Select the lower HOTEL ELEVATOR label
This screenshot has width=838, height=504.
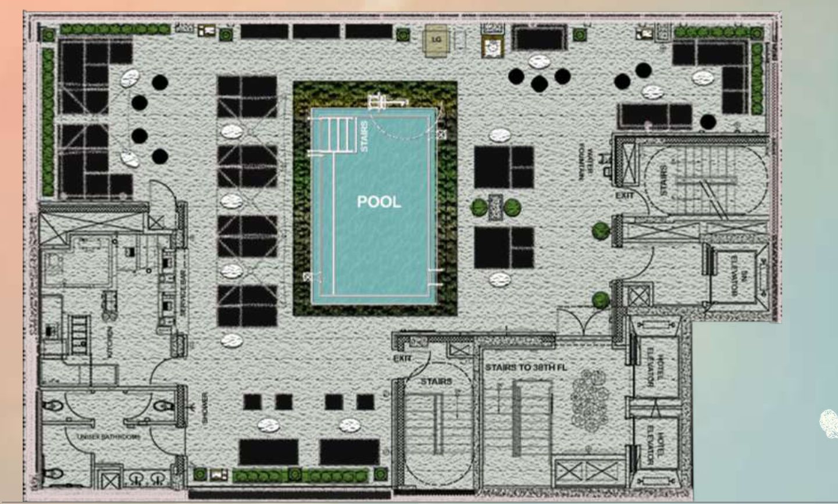[x=656, y=445]
